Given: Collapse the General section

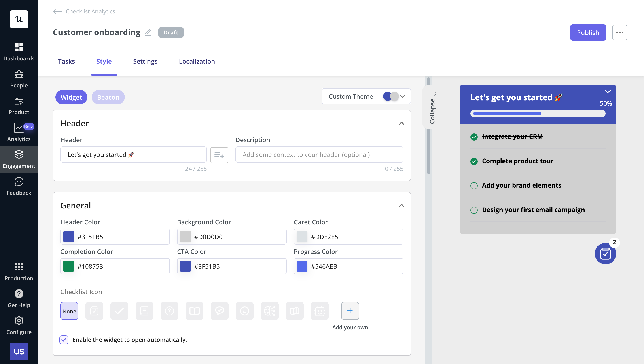Looking at the screenshot, I should (x=402, y=205).
